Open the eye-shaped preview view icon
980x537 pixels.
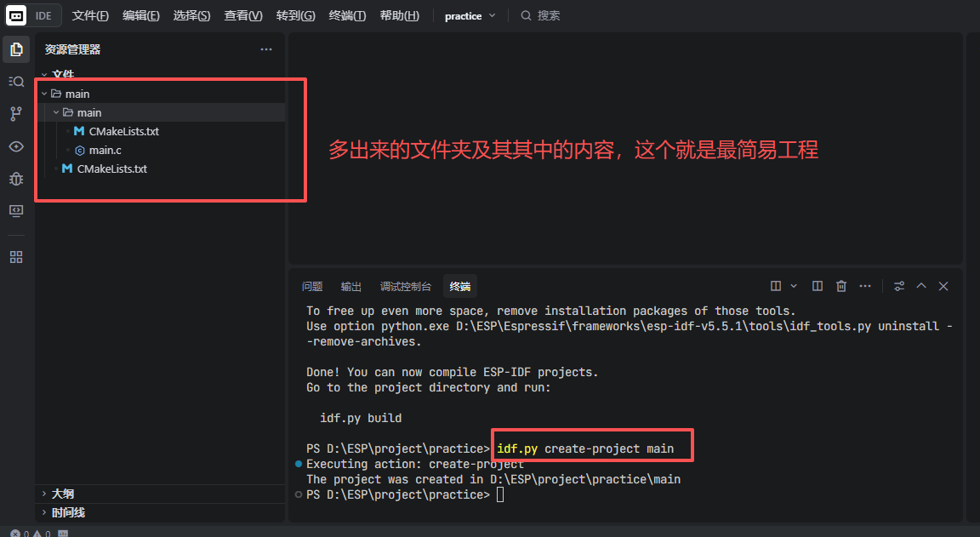point(16,146)
